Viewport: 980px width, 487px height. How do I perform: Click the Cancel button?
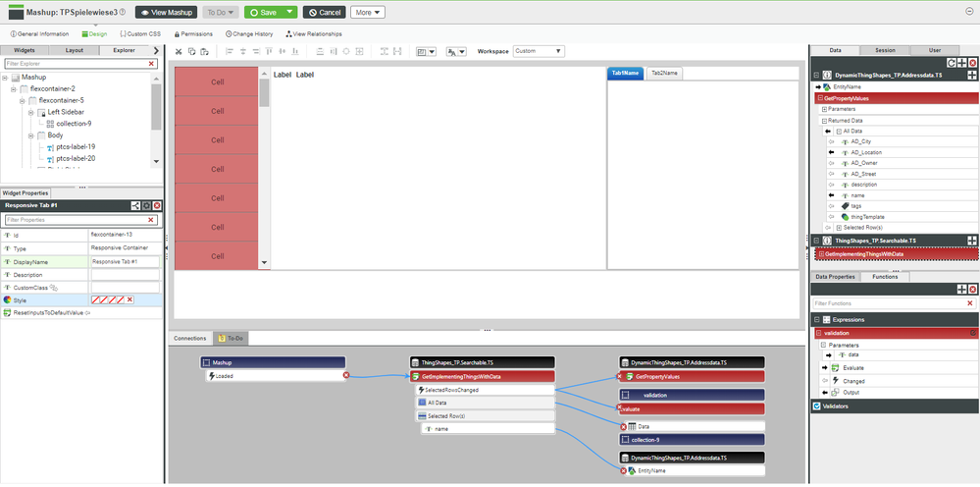coord(325,12)
